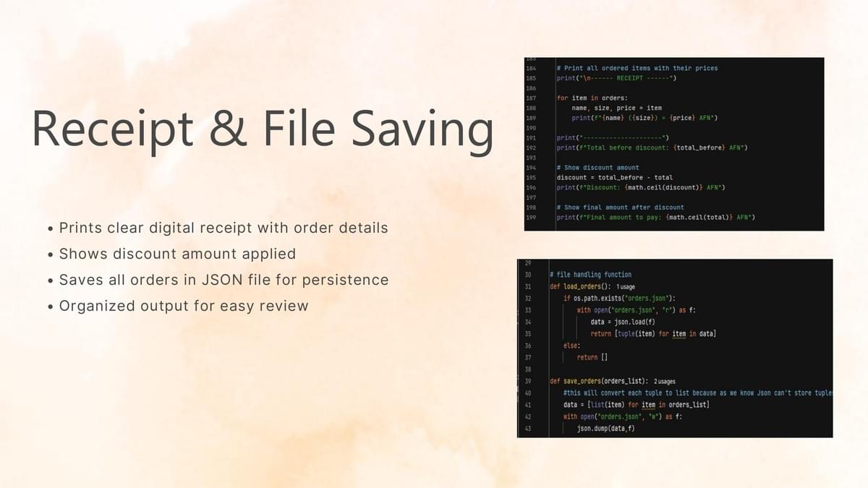Click function definition "def save_orders(orders_list):"
Viewport: 868px width, 488px height.
click(x=599, y=380)
